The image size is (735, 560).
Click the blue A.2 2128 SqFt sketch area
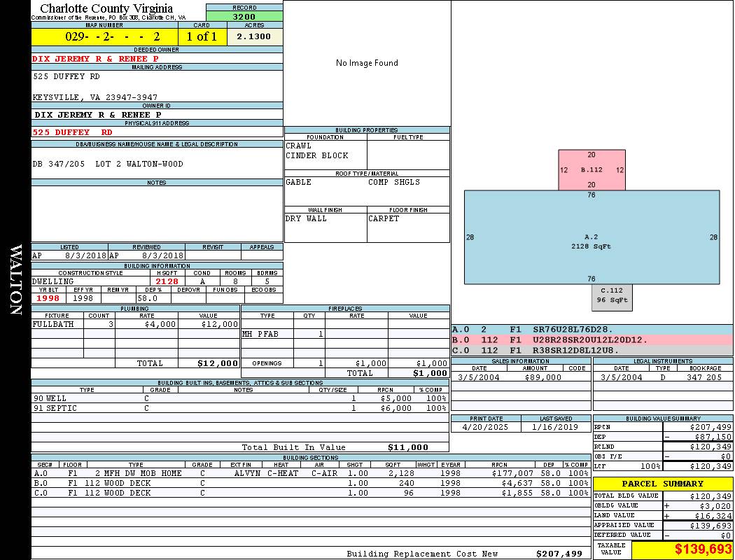pos(591,237)
